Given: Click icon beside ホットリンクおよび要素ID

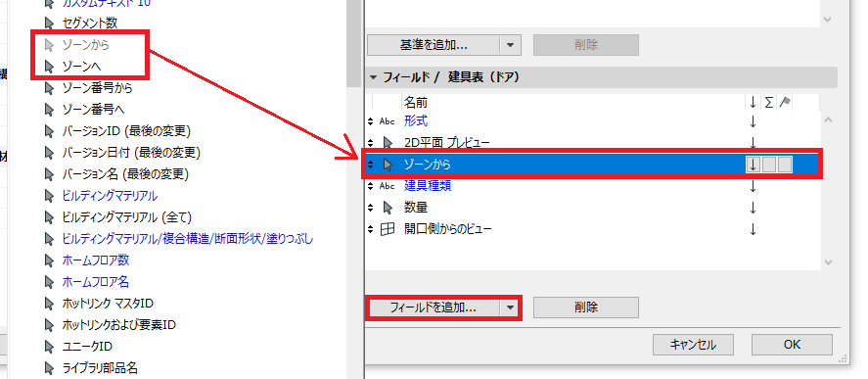Looking at the screenshot, I should 49,325.
